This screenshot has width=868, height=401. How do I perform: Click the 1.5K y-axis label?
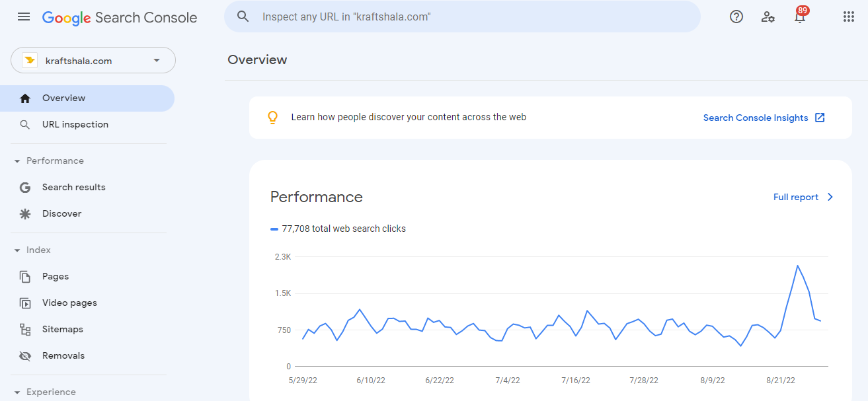[x=283, y=293]
